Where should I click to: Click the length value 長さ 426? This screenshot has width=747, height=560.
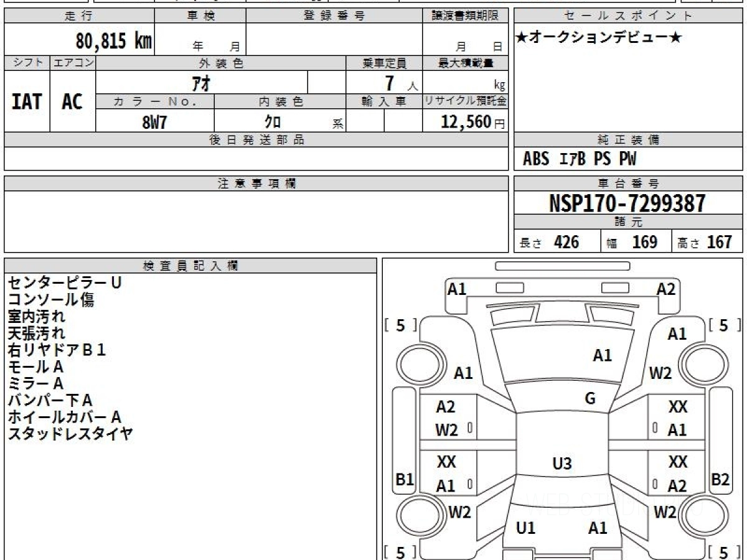[x=549, y=242]
